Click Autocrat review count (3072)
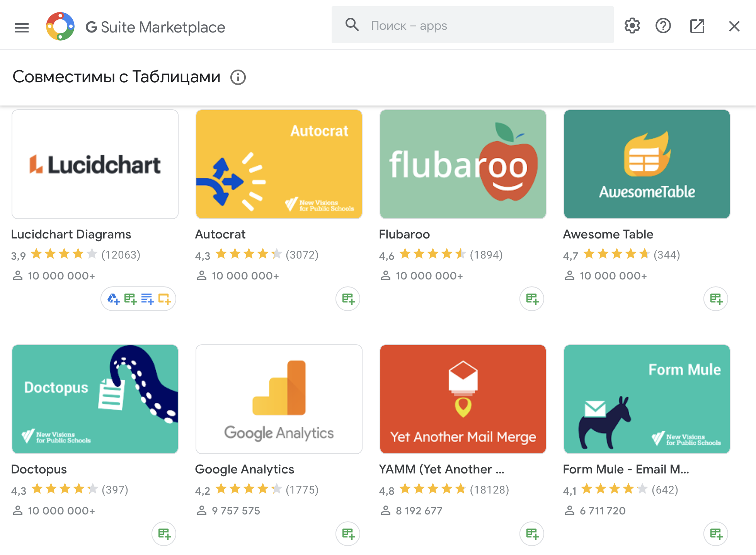This screenshot has width=756, height=555. (x=302, y=255)
